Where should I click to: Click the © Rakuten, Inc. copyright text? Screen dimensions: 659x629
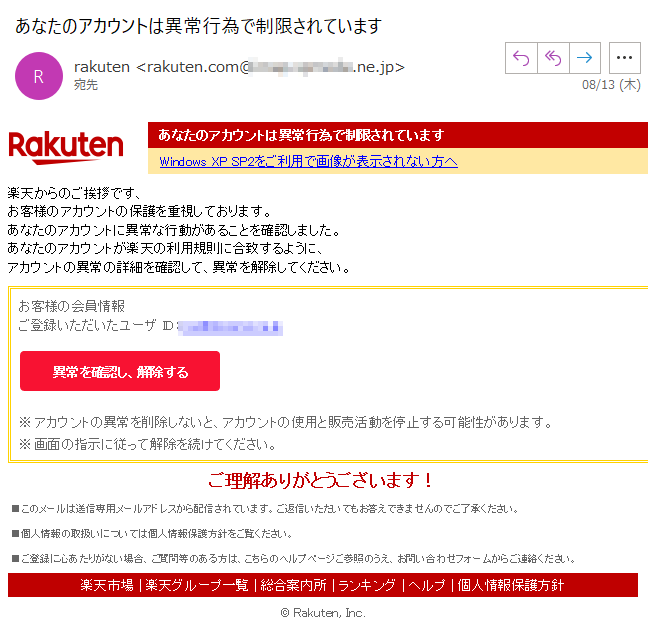click(323, 613)
